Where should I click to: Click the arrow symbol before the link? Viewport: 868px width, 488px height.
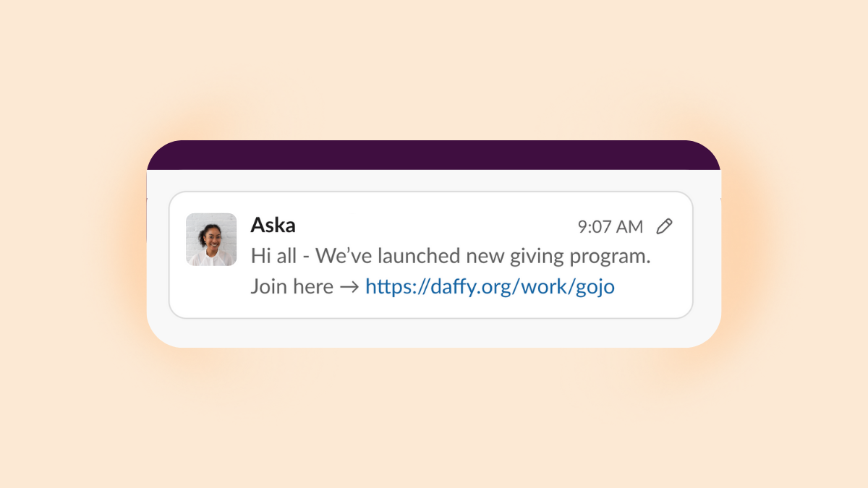pyautogui.click(x=349, y=287)
